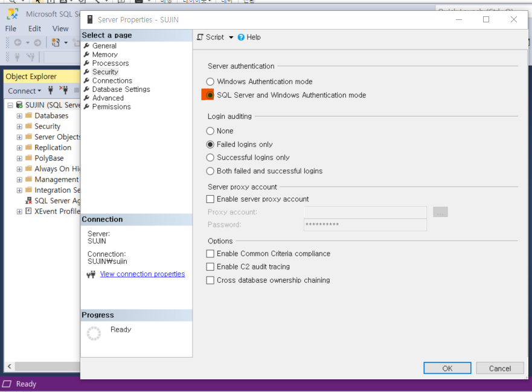Select the SQL Server Agent icon

click(x=29, y=201)
